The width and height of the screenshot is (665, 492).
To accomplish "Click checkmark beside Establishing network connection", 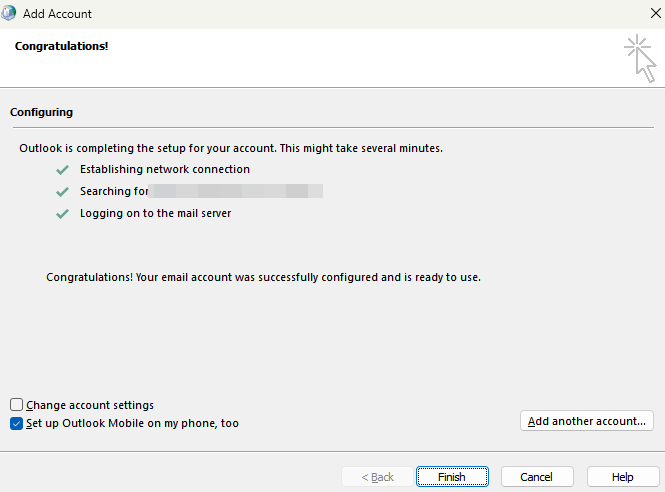I will point(63,170).
